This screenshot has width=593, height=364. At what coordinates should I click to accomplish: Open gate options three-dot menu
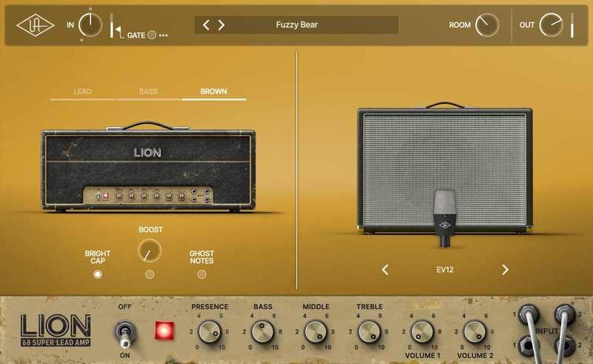pyautogui.click(x=163, y=35)
